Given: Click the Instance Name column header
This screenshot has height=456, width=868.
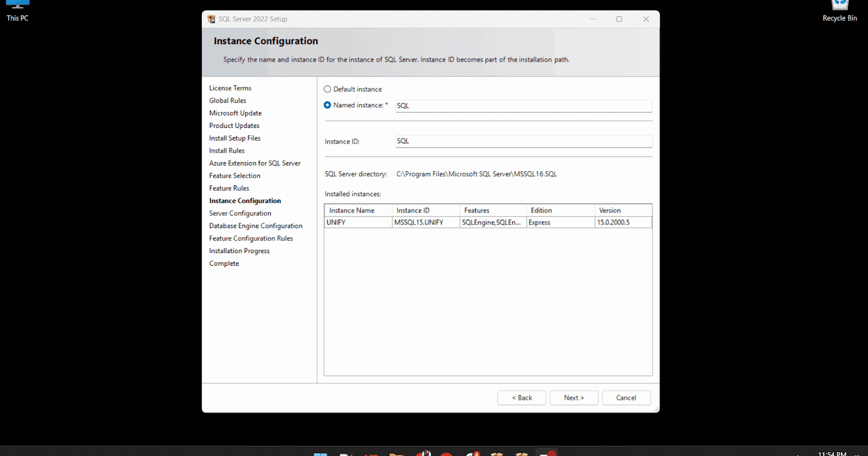Looking at the screenshot, I should coord(358,210).
